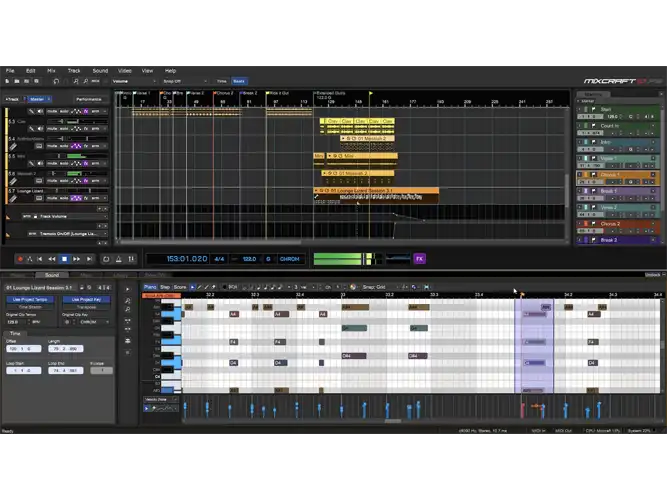667x500 pixels.
Task: Click the New Project icon in toolbar
Action: click(7, 81)
